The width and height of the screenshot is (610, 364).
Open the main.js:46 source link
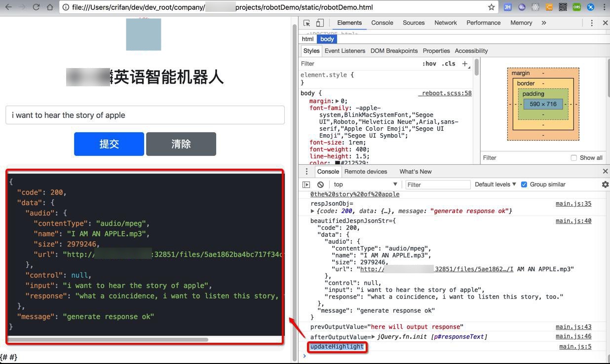click(573, 336)
